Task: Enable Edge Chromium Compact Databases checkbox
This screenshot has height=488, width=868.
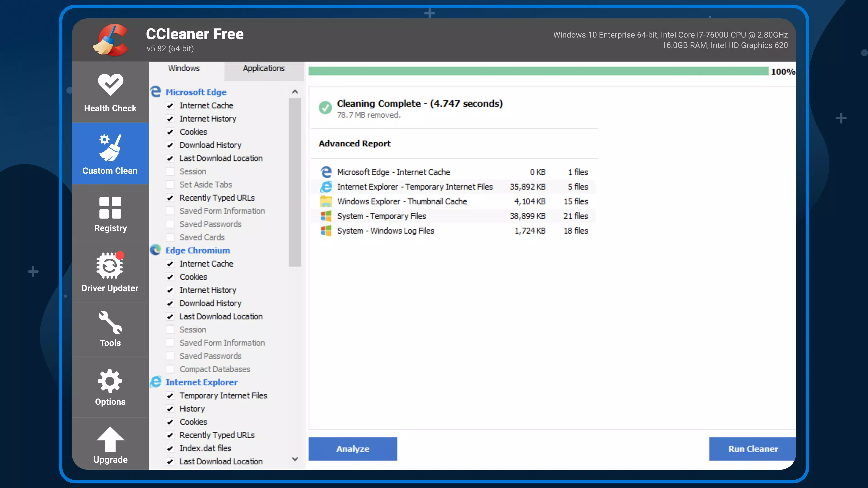Action: tap(170, 369)
